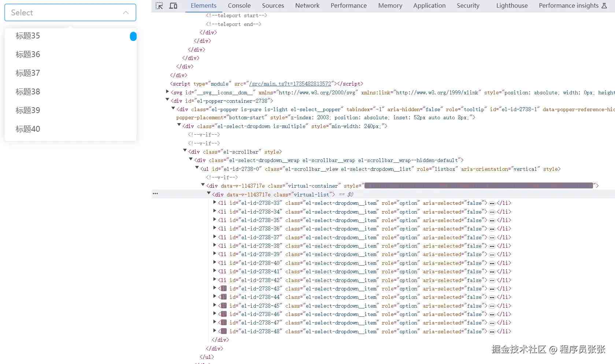Expand ellipsis badge in el-id-2738-48 row

pos(492,332)
